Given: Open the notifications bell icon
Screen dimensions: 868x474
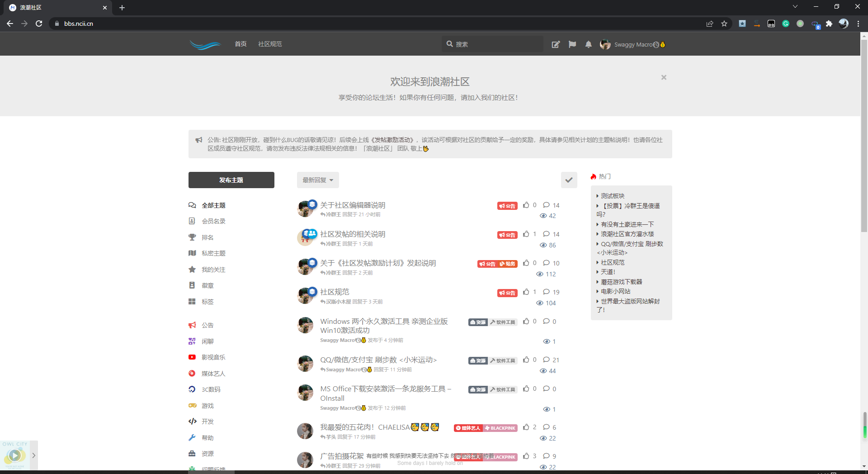Looking at the screenshot, I should (x=588, y=44).
